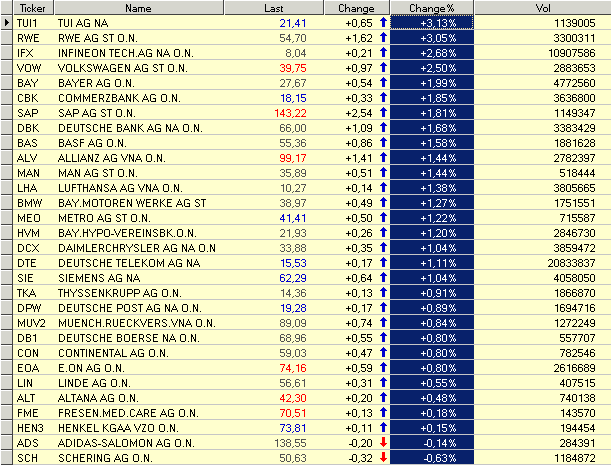The width and height of the screenshot is (611, 465).
Task: Click the blue up arrow in the BMW row
Action: click(x=383, y=202)
